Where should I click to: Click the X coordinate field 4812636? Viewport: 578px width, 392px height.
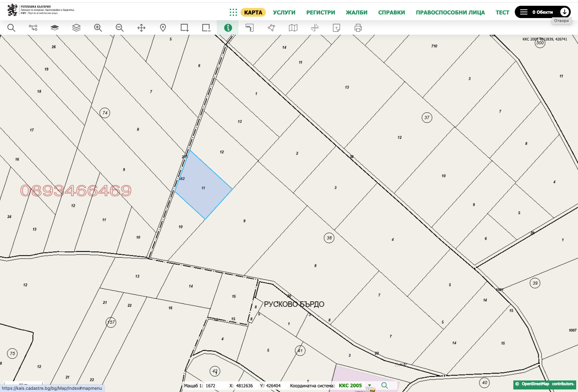pyautogui.click(x=245, y=386)
